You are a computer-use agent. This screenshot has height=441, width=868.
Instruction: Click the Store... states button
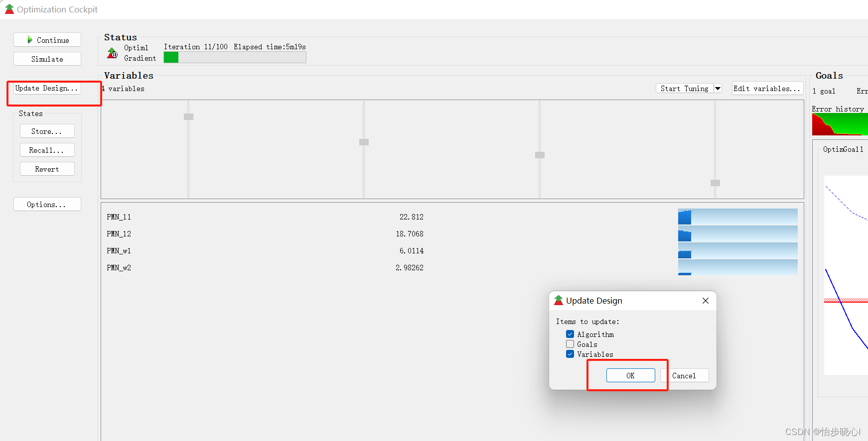(x=47, y=131)
